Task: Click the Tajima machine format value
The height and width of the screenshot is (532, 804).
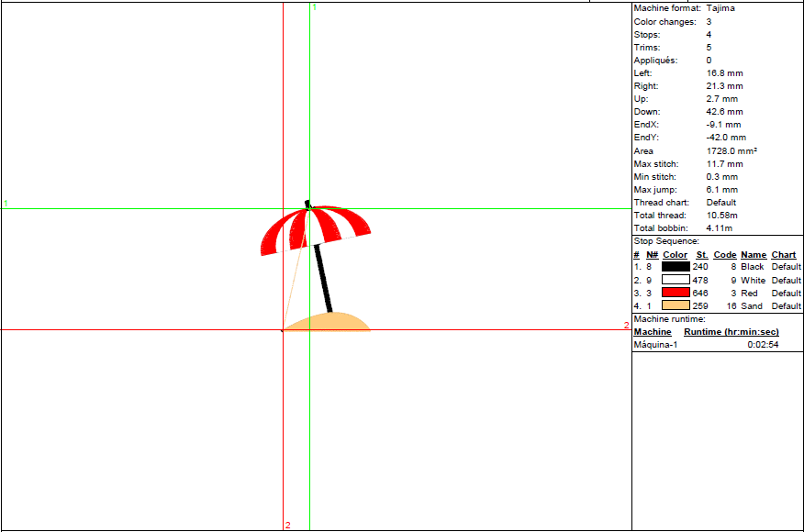Action: click(x=720, y=8)
